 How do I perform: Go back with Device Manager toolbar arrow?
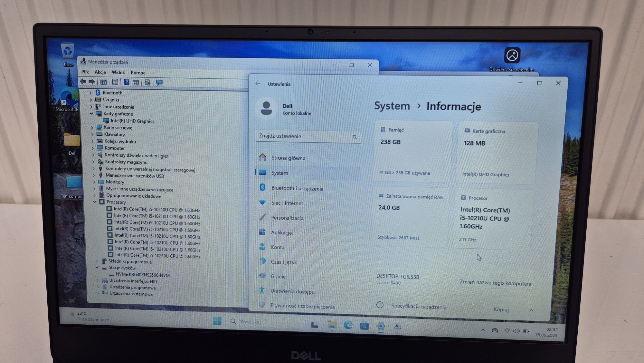pyautogui.click(x=83, y=82)
